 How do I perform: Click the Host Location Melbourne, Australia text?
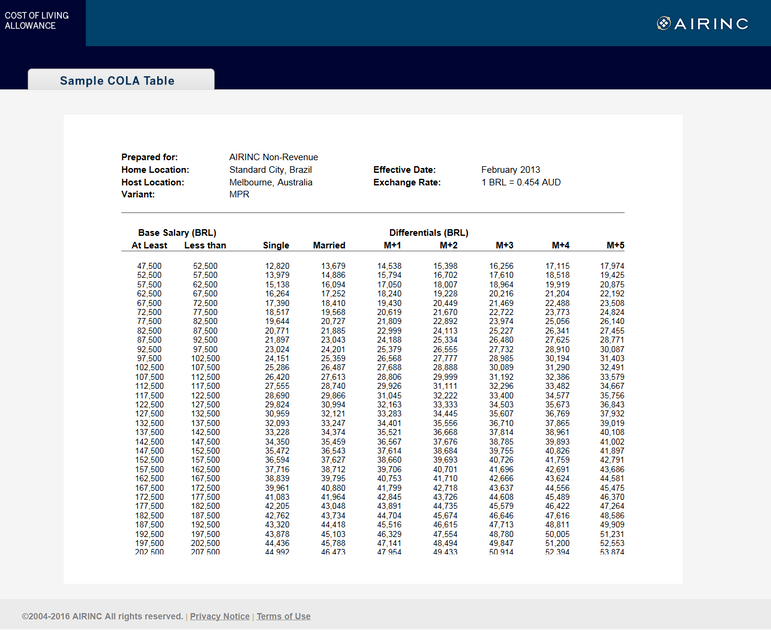point(270,182)
